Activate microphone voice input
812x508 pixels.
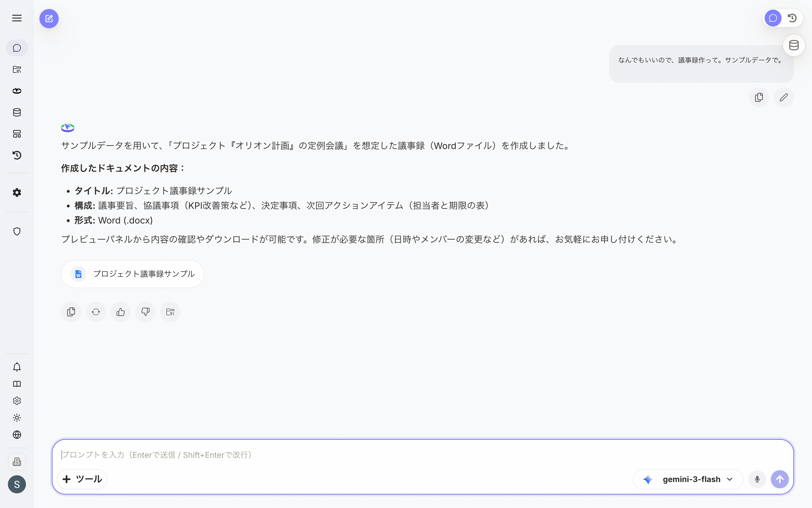(x=757, y=479)
